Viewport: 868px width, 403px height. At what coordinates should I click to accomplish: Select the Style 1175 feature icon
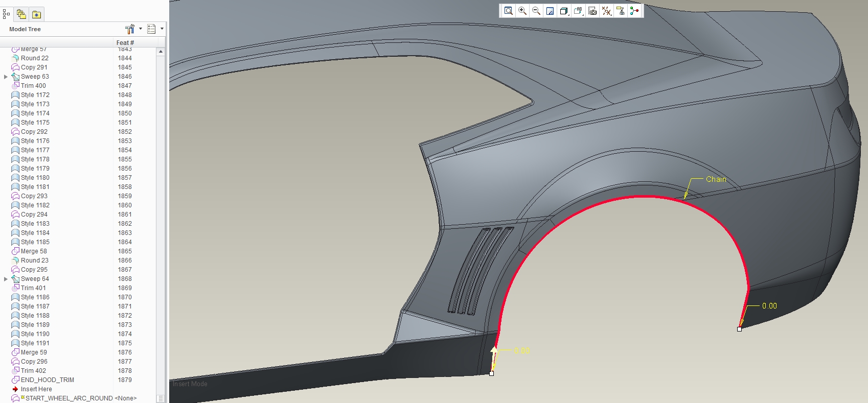(15, 123)
